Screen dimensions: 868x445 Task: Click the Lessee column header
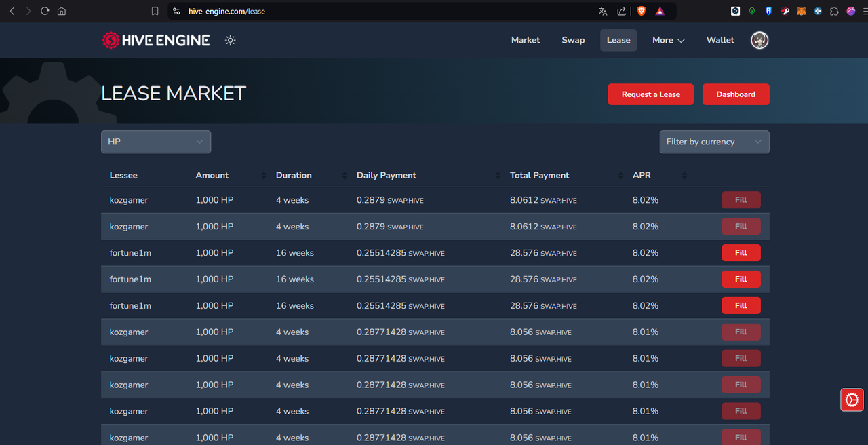(x=123, y=176)
